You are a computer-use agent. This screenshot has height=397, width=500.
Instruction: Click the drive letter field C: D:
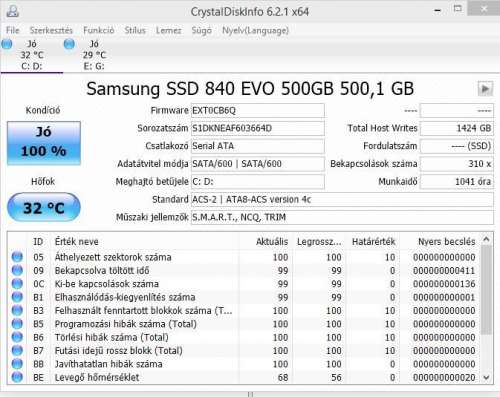point(258,182)
